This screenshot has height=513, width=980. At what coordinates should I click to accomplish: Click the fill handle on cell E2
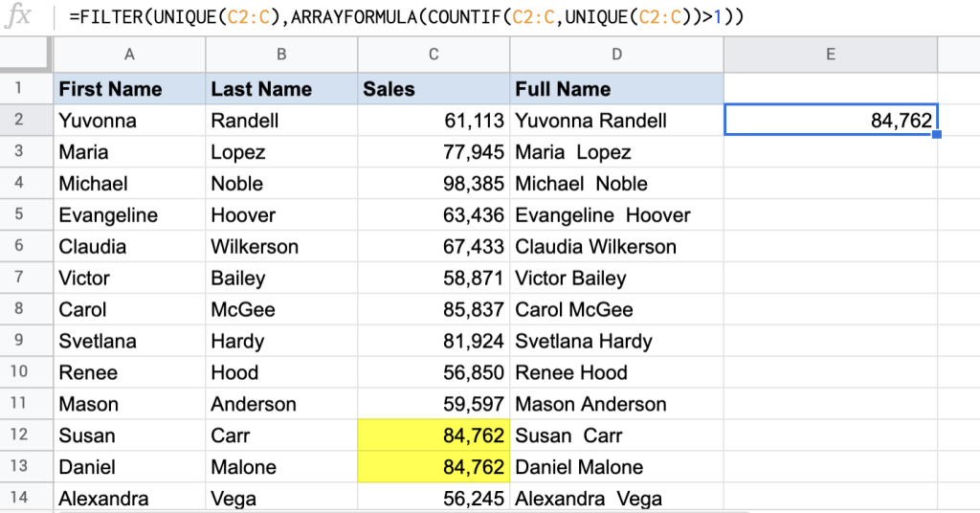(x=936, y=135)
